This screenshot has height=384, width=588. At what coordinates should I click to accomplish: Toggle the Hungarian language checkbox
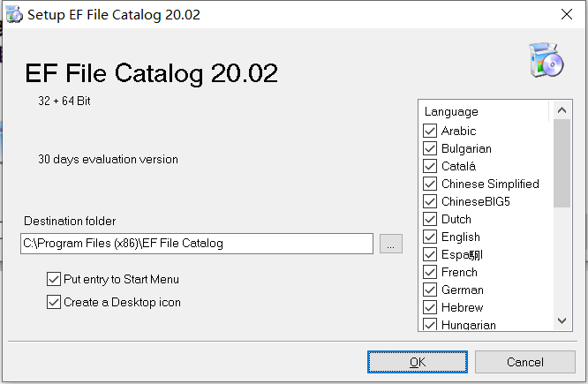tap(430, 324)
